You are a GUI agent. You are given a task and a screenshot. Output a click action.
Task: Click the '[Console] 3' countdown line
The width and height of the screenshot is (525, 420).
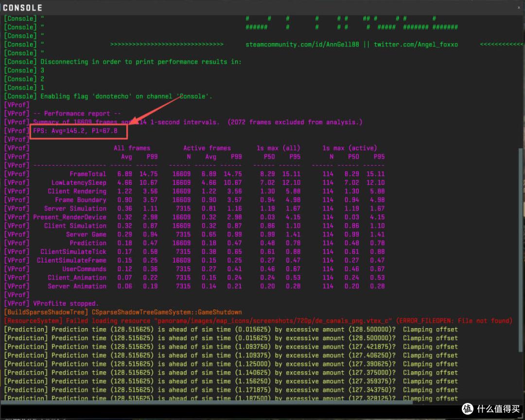(24, 70)
